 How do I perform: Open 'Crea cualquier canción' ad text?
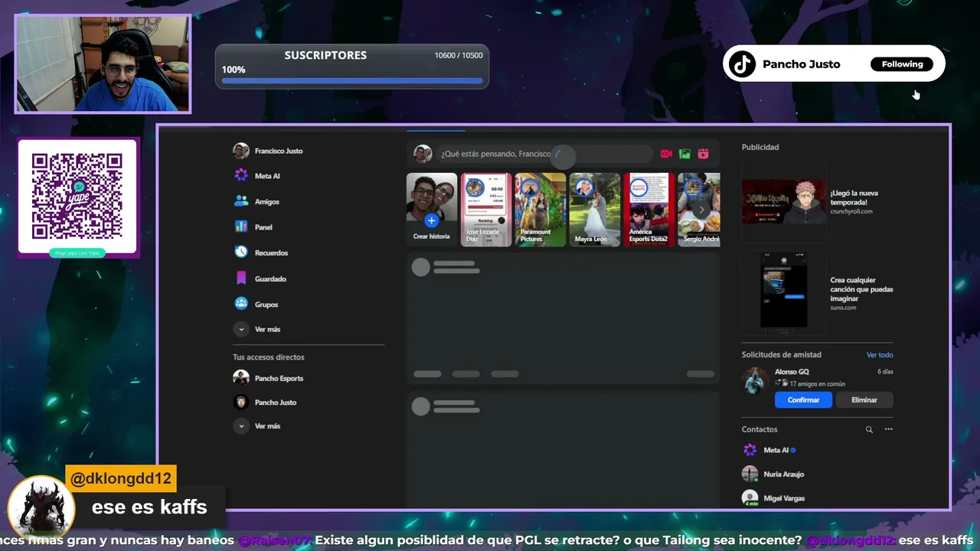[861, 289]
